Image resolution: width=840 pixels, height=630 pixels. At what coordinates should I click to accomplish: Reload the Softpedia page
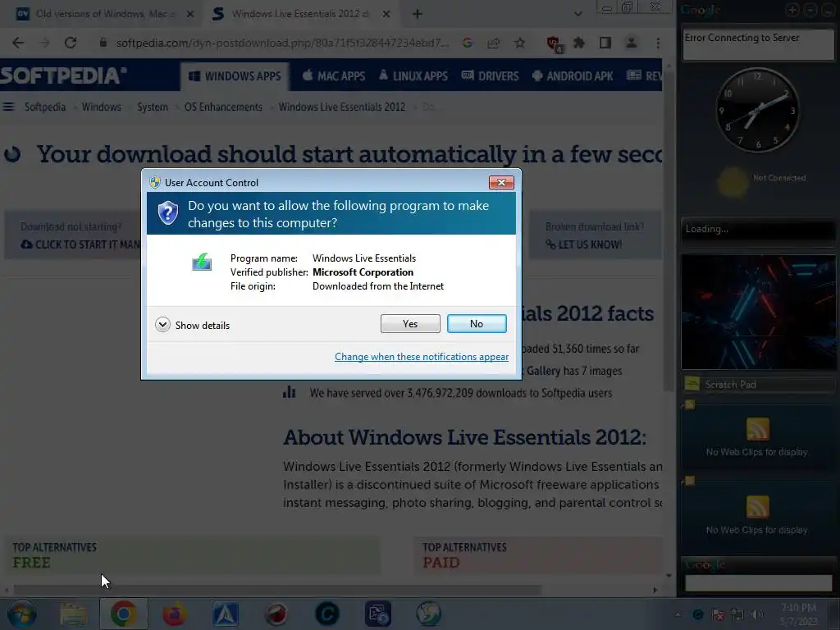coord(71,43)
